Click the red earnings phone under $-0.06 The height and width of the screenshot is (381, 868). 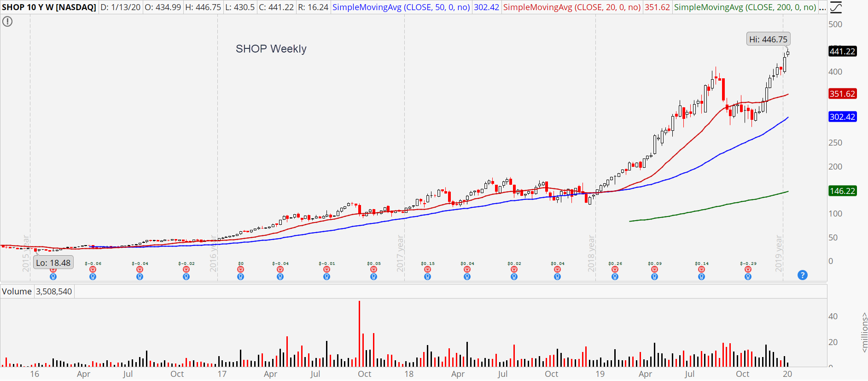(93, 270)
